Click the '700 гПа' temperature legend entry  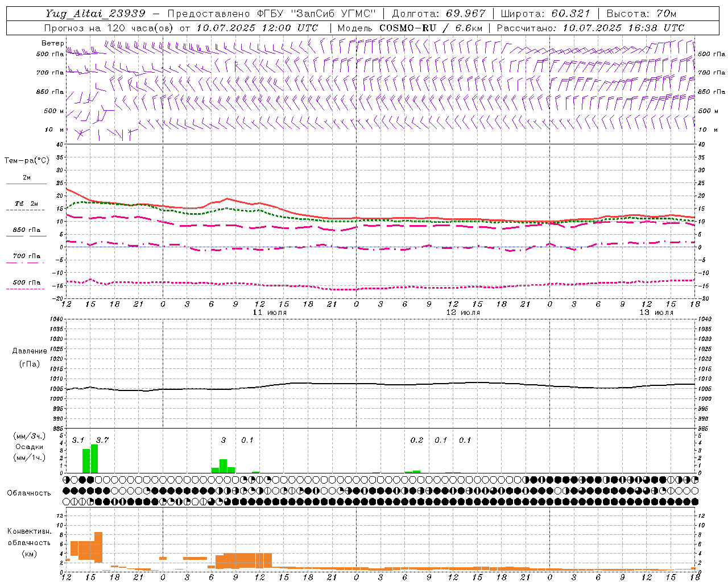26,256
